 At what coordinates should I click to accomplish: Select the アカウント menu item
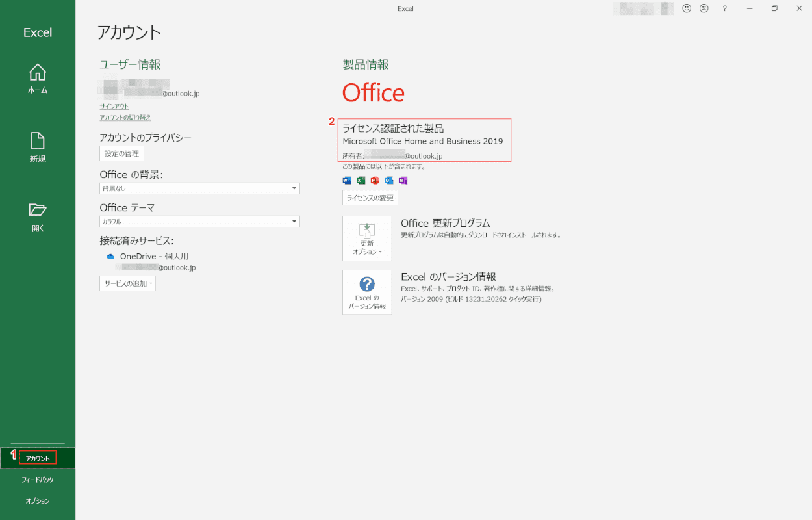tap(38, 458)
